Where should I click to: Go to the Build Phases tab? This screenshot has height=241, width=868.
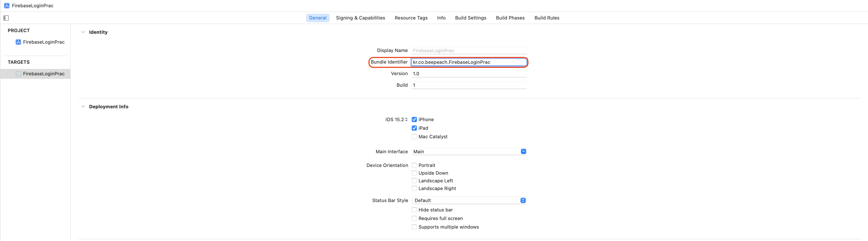tap(510, 18)
